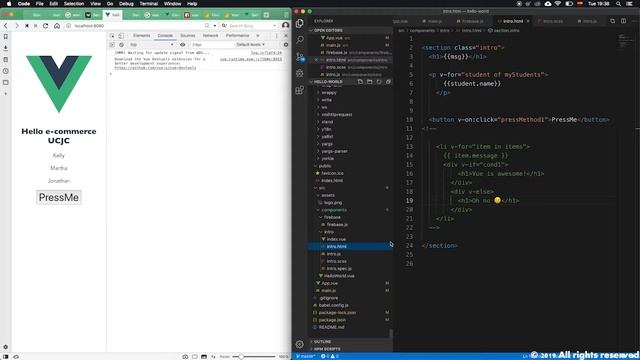Open the settings gear at bottom of browser sidebar
The width and height of the screenshot is (640, 360).
coord(6,347)
